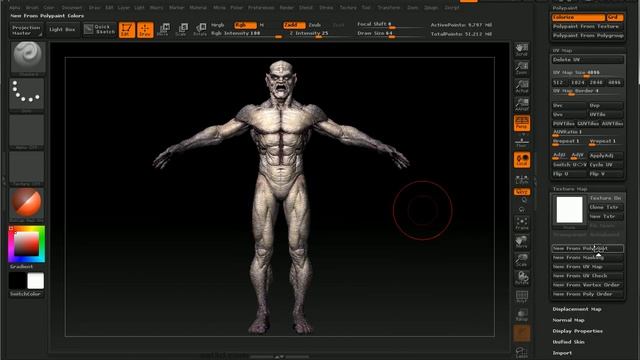This screenshot has height=360, width=640.
Task: Activate the Quick Sketch tool
Action: coord(100,29)
